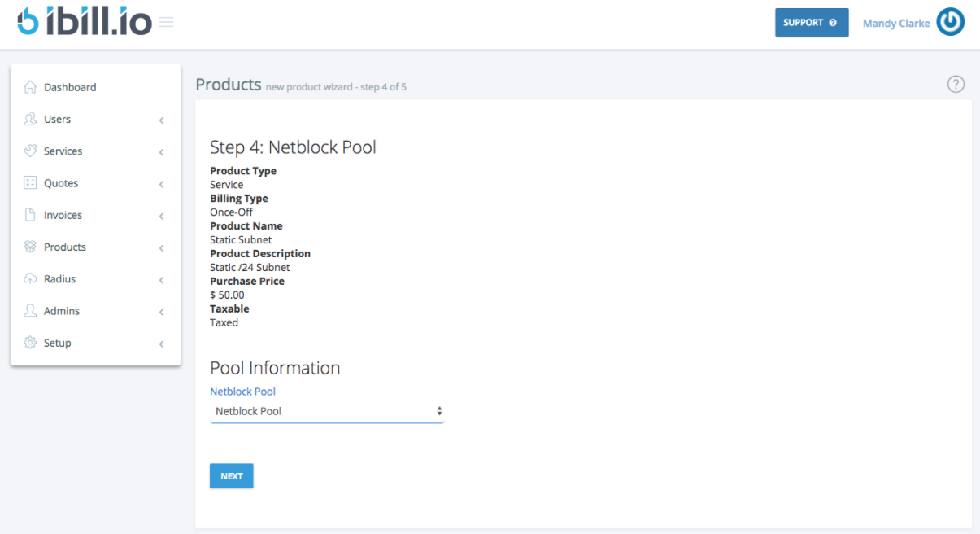The image size is (980, 534).
Task: Open the help question mark icon
Action: (956, 84)
